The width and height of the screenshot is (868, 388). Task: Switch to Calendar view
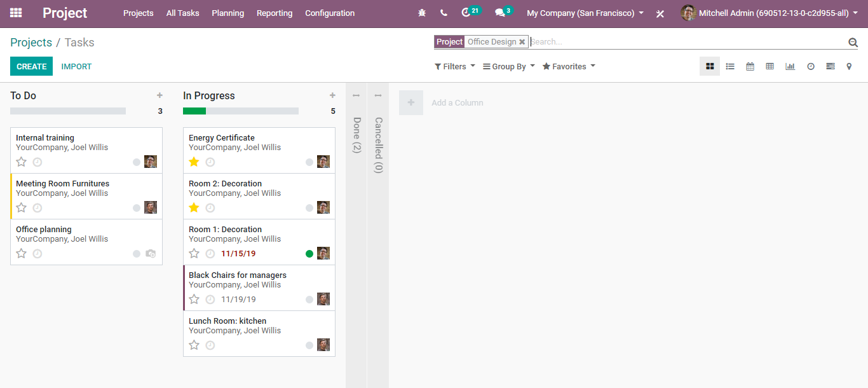tap(750, 66)
